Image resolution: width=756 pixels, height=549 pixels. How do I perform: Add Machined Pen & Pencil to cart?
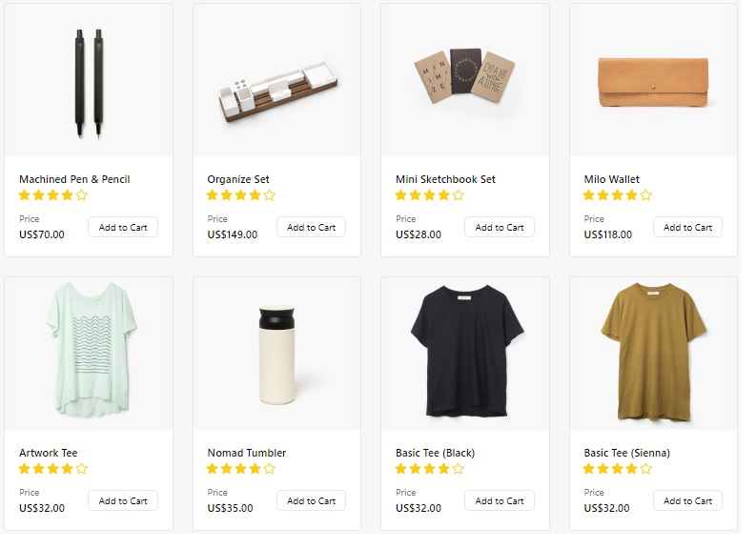click(x=123, y=227)
